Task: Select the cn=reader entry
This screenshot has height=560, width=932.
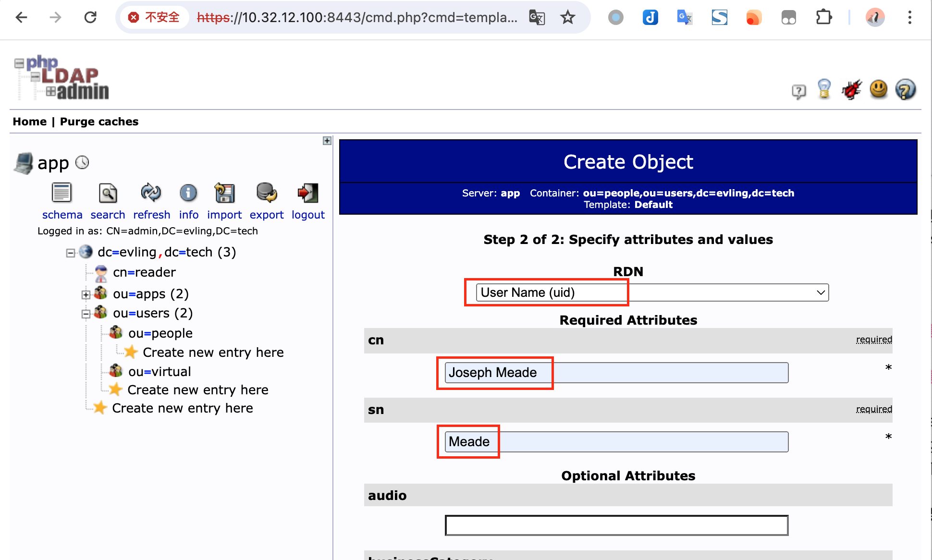Action: point(144,272)
